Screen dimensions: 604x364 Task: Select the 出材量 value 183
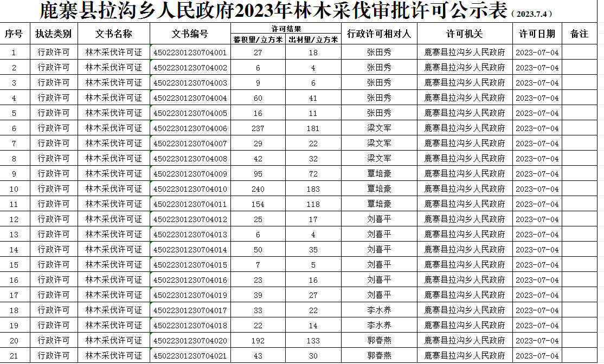[x=313, y=190]
